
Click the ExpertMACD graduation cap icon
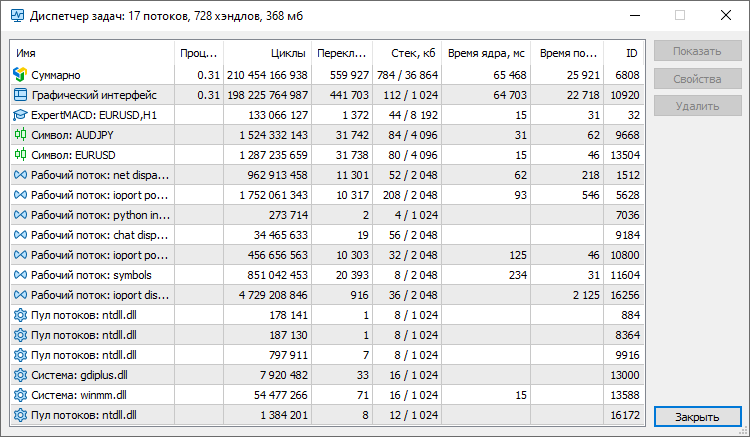[x=20, y=115]
